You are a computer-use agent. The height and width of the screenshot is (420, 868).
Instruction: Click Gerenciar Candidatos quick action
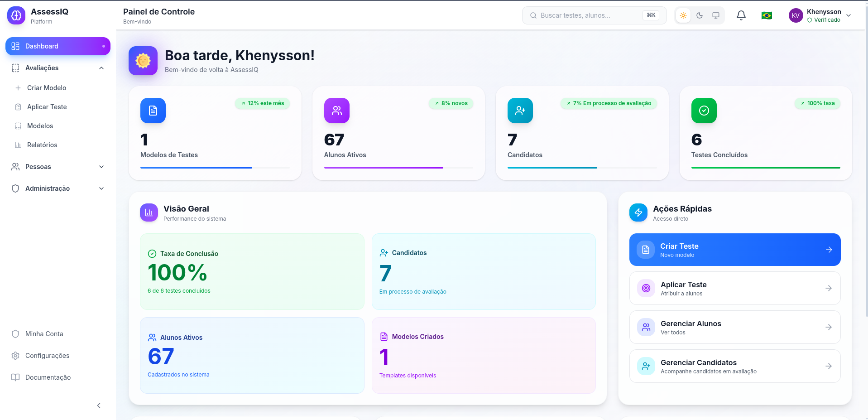click(735, 366)
